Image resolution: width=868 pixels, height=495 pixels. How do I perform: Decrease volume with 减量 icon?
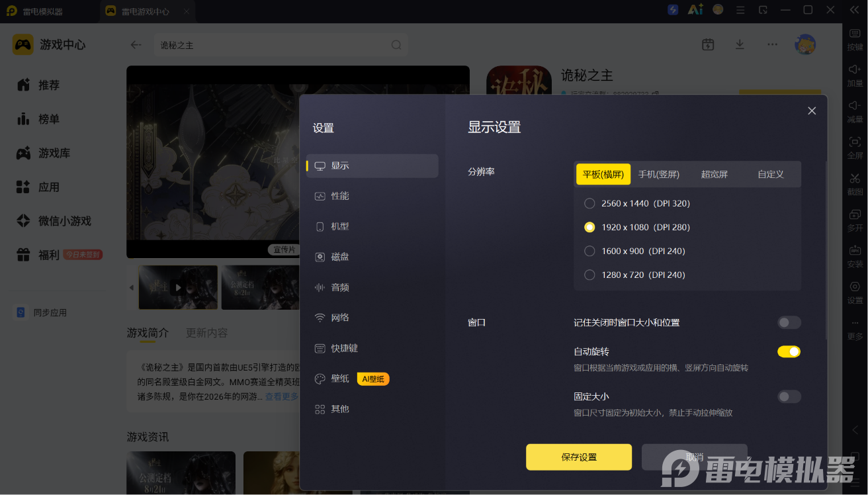[855, 111]
